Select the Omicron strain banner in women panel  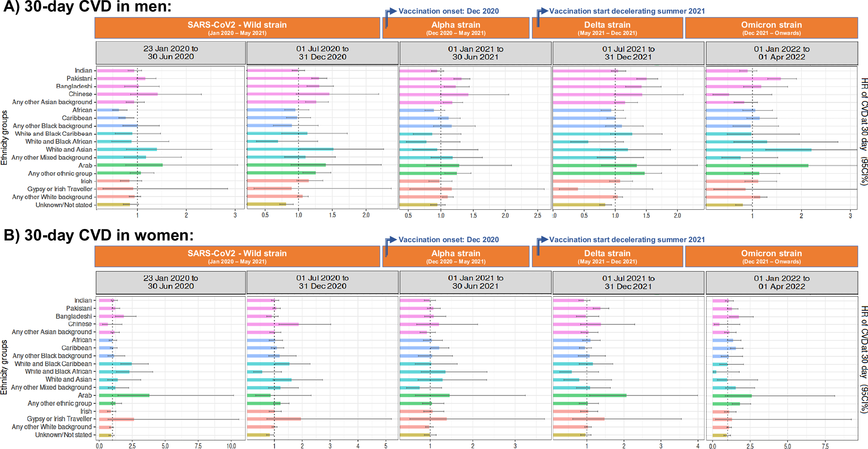click(771, 257)
